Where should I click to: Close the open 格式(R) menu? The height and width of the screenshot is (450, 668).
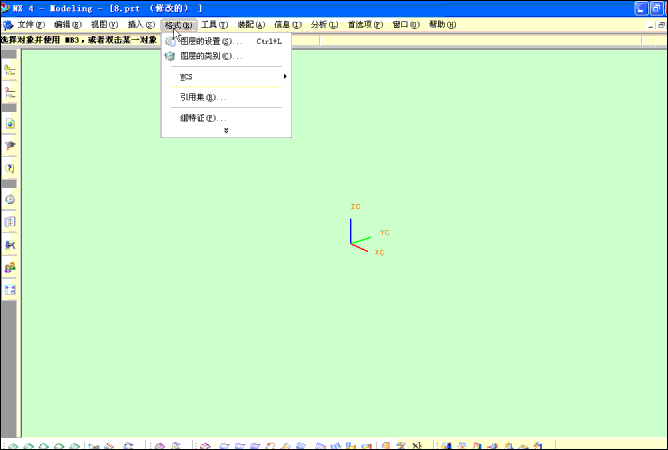point(179,25)
